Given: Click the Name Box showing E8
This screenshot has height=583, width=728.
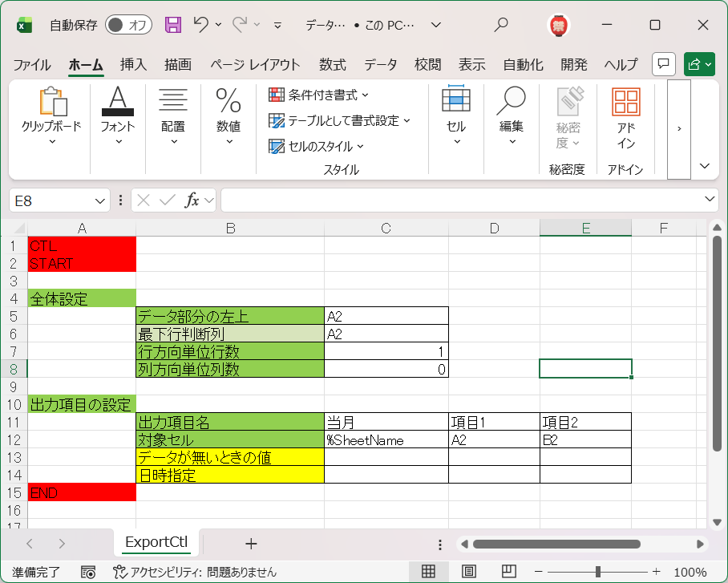Looking at the screenshot, I should point(52,200).
